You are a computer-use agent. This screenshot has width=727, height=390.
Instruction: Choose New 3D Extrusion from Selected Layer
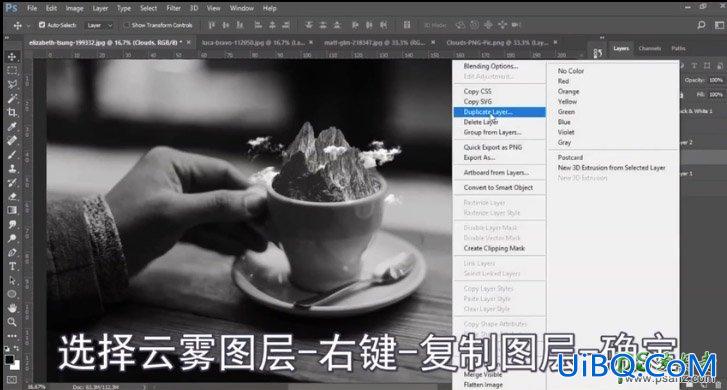coord(613,167)
